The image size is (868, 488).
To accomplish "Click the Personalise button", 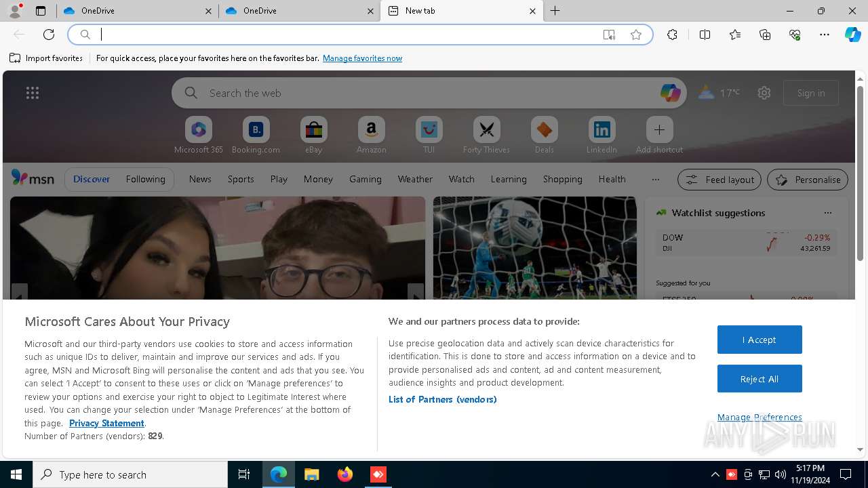I will point(808,180).
